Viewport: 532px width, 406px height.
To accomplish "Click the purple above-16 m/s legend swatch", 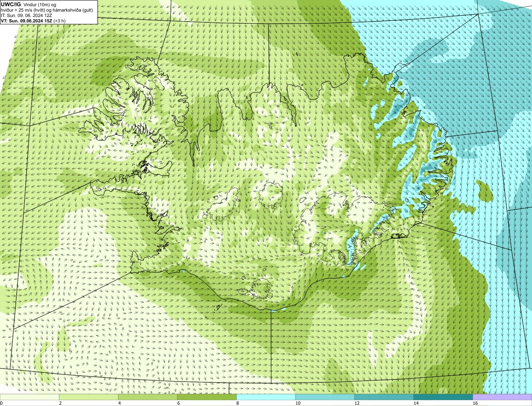I will (x=502, y=397).
